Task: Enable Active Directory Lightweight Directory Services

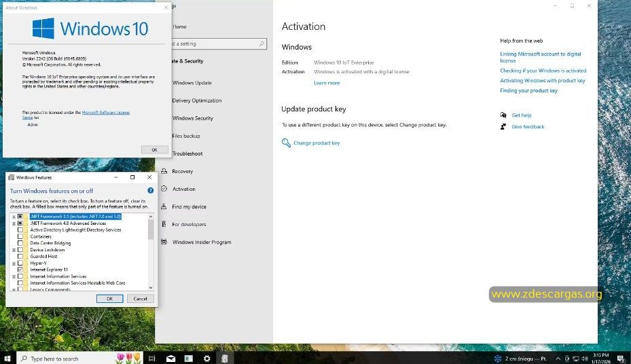Action: coord(20,230)
